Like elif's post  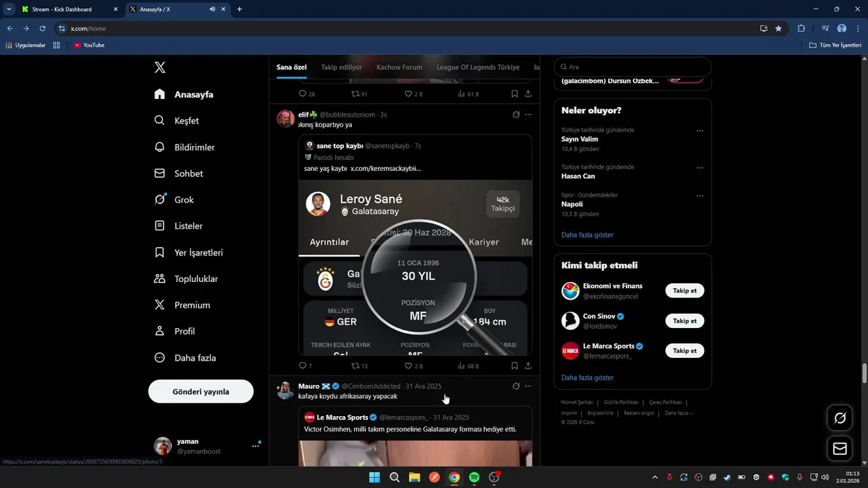point(408,365)
